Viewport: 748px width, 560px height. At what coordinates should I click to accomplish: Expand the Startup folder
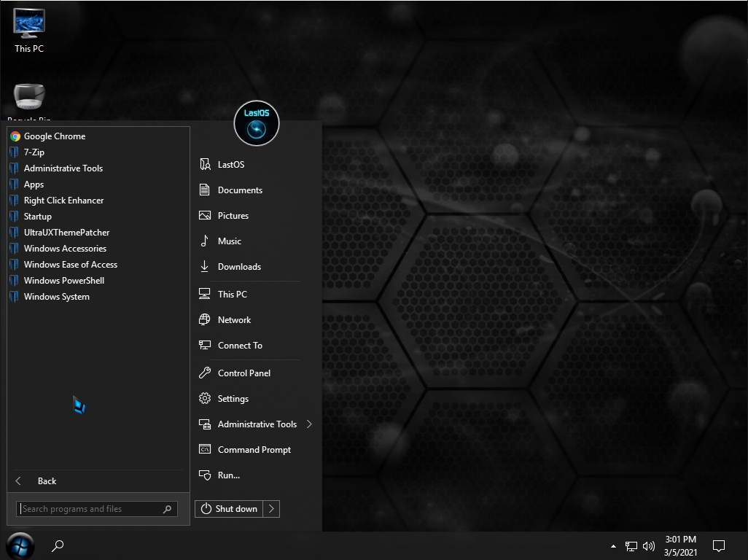pyautogui.click(x=98, y=217)
